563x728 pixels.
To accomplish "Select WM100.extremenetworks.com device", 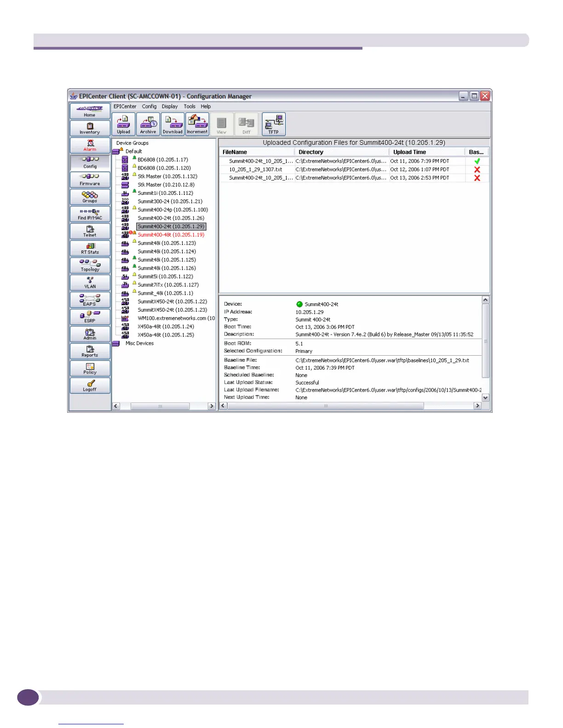I will click(177, 318).
